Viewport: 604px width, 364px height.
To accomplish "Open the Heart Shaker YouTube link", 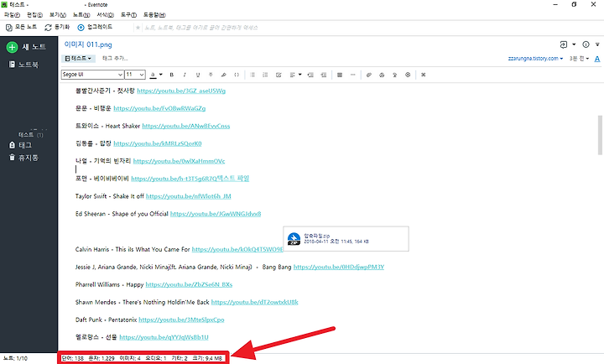I will [186, 126].
